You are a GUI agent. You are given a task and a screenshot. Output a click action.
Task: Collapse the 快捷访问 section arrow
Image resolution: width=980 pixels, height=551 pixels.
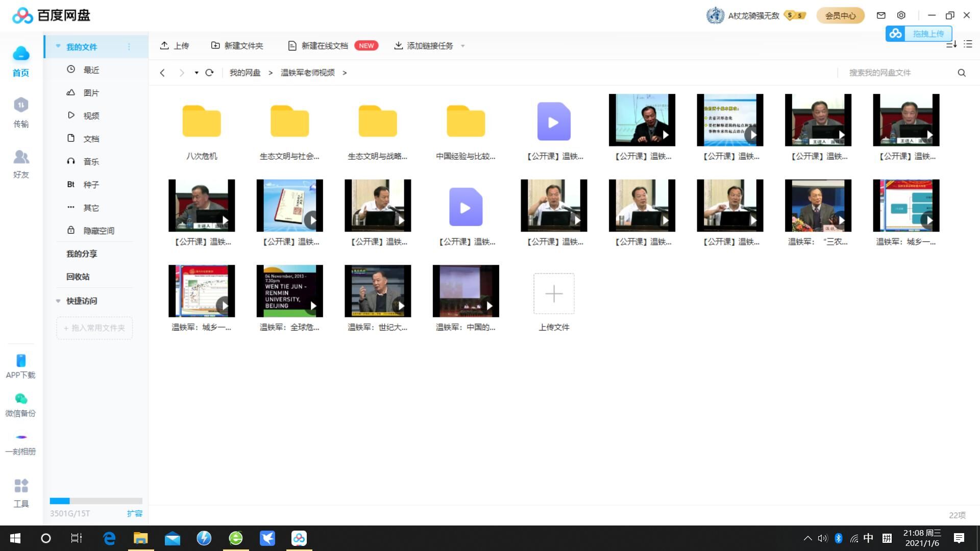pyautogui.click(x=58, y=301)
